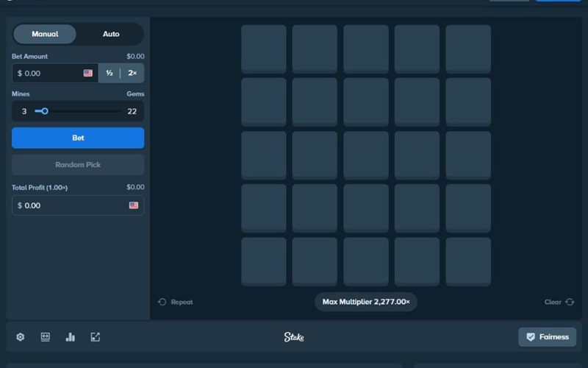Viewport: 588px width, 368px height.
Task: Click the 'Repeat' text label
Action: (x=182, y=302)
